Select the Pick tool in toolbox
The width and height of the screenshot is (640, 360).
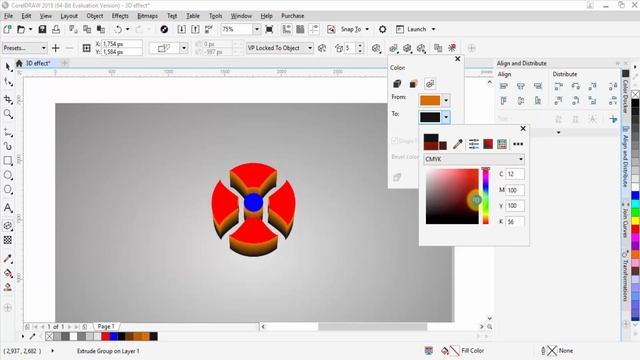(x=8, y=67)
